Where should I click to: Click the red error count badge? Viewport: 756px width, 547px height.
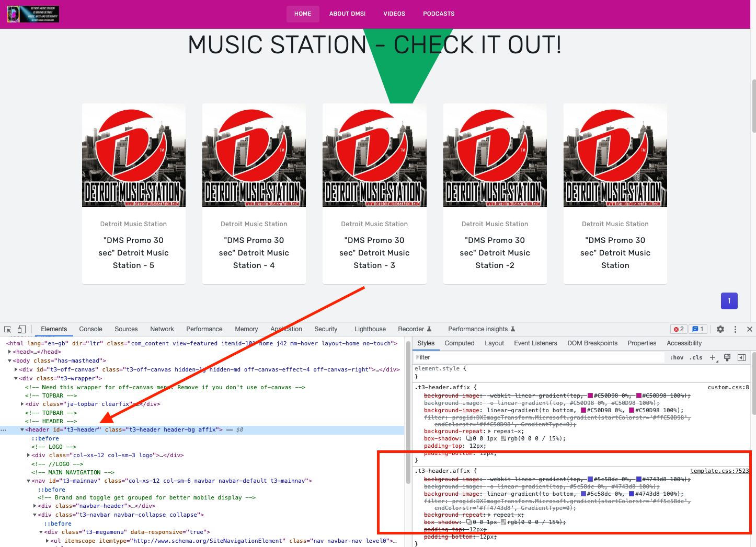(x=679, y=329)
